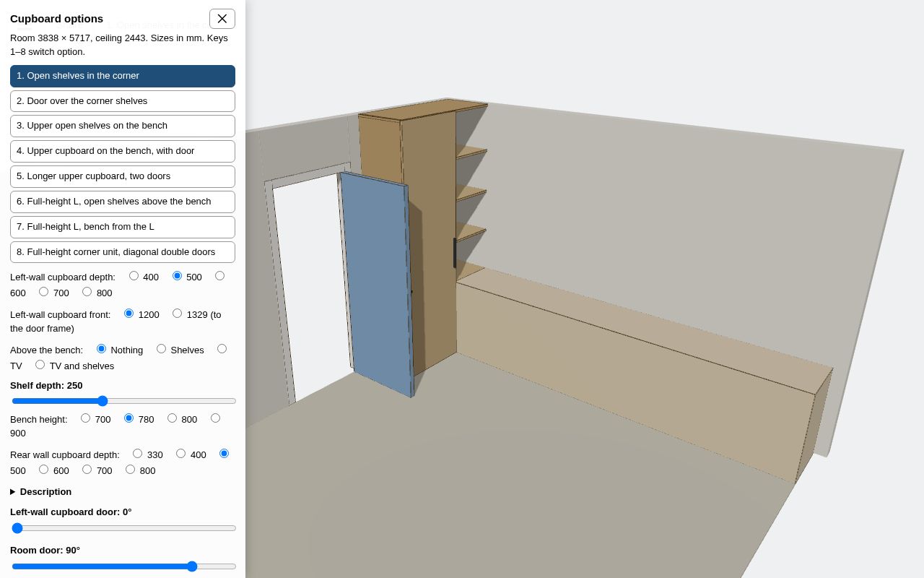Select option 7 Full-height L, bench from the L
924x578 pixels.
tap(123, 227)
